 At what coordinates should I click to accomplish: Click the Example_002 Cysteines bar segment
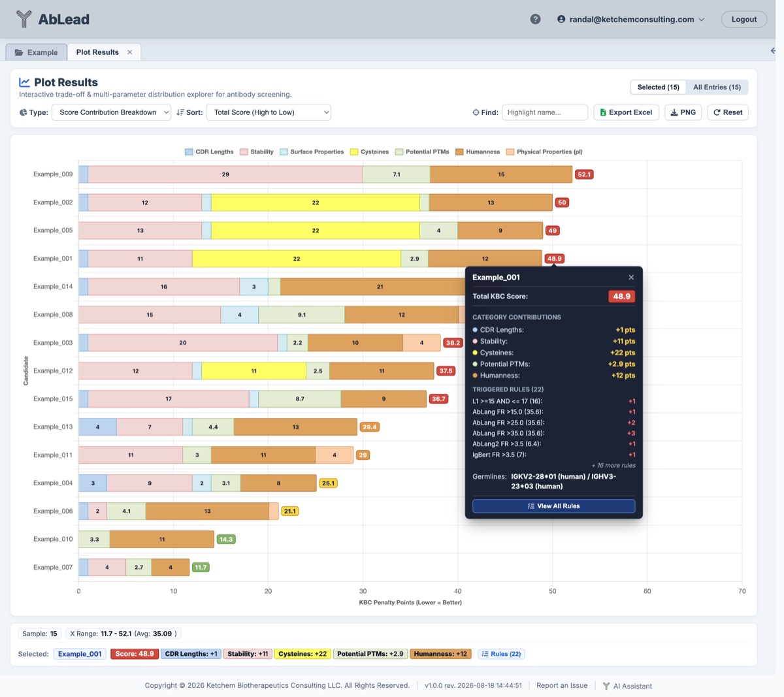tap(316, 203)
